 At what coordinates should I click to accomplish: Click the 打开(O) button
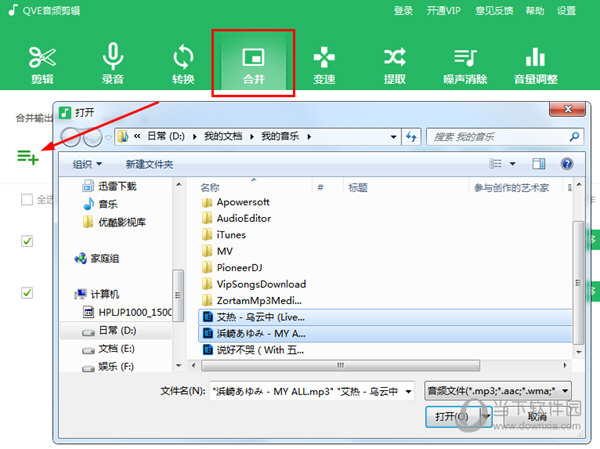pyautogui.click(x=452, y=416)
